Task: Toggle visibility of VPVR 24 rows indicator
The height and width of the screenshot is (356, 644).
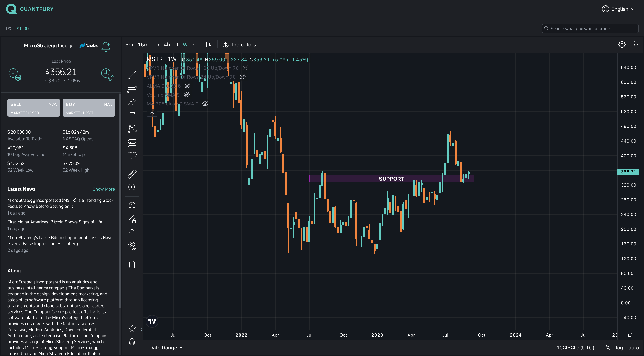Action: pos(243,77)
